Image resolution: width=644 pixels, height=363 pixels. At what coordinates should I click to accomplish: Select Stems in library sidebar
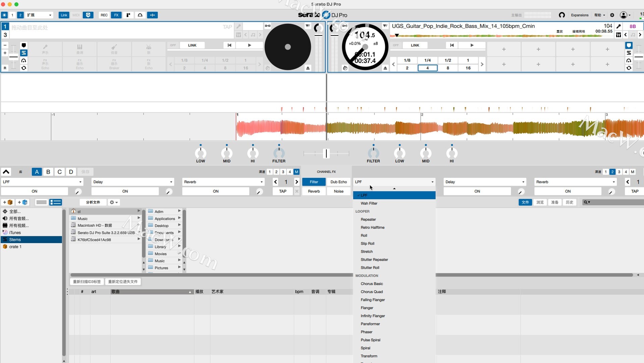tap(32, 240)
